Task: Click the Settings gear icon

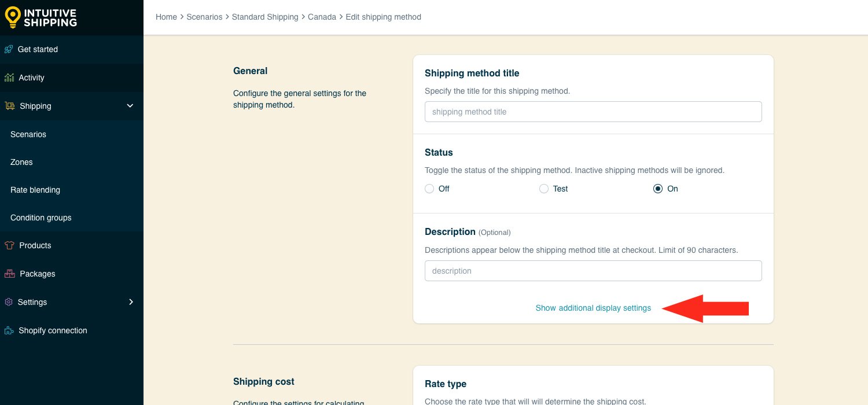Action: [8, 302]
